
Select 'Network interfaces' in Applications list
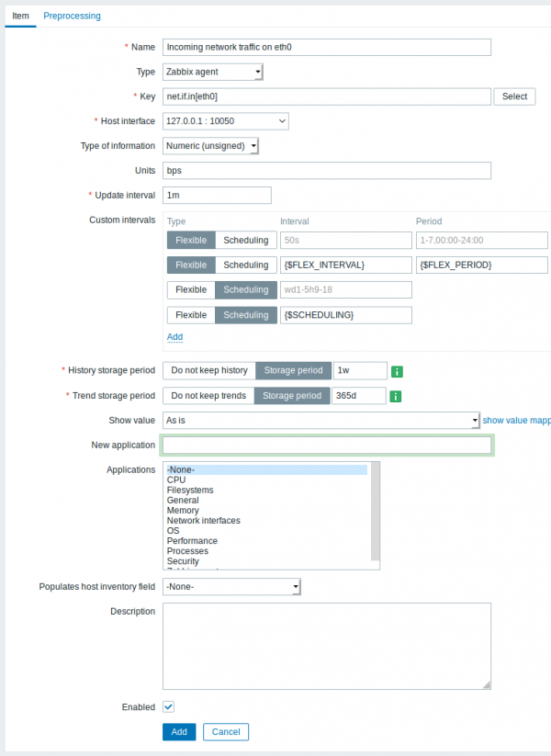203,521
